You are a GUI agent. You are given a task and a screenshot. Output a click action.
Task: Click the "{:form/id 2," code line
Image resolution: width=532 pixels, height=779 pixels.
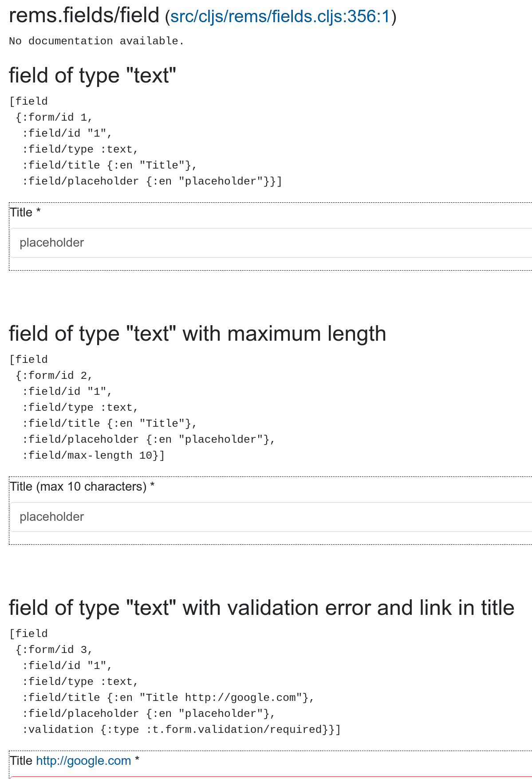click(x=54, y=376)
